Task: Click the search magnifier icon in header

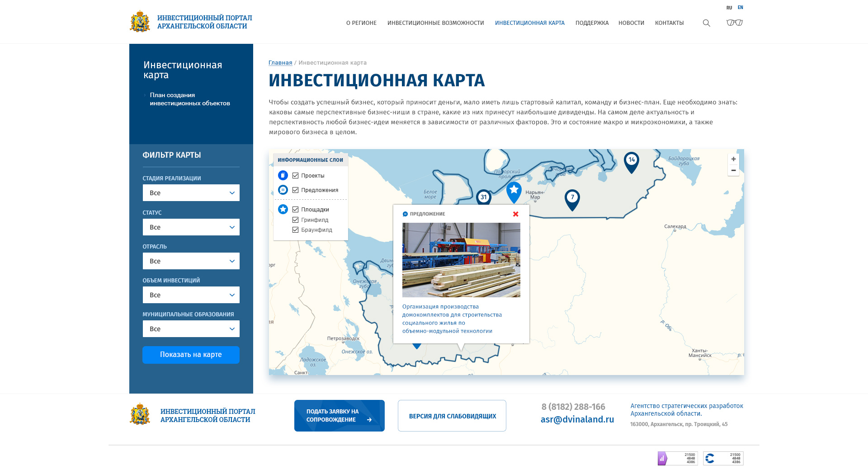Action: (x=706, y=23)
